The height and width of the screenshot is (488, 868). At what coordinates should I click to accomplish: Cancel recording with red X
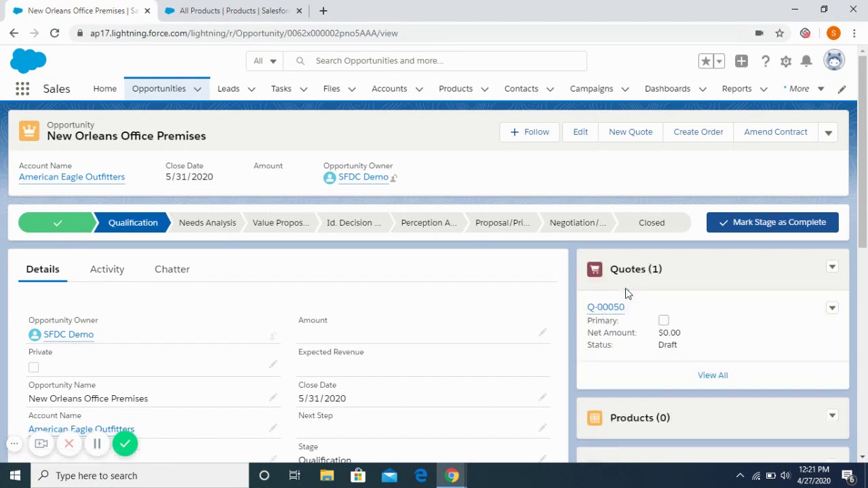coord(69,444)
